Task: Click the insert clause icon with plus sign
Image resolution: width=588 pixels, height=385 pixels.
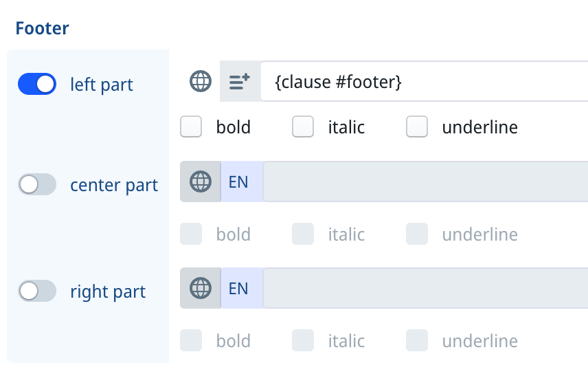Action: 240,81
